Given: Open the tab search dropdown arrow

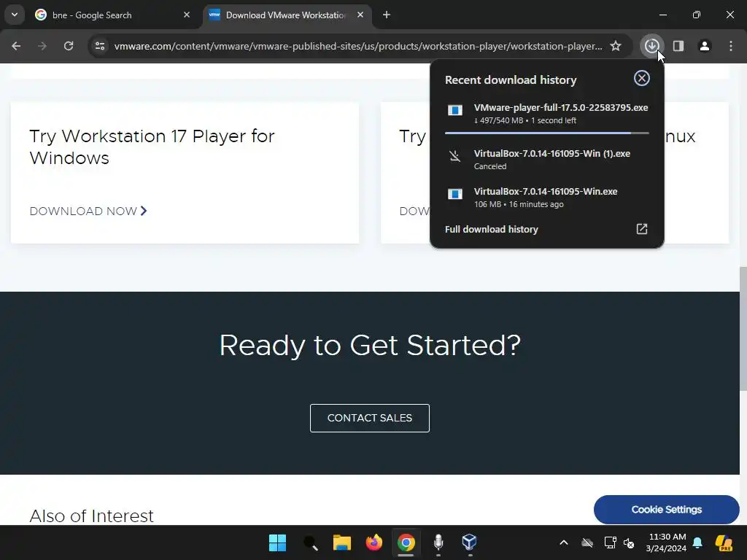Looking at the screenshot, I should pyautogui.click(x=15, y=15).
